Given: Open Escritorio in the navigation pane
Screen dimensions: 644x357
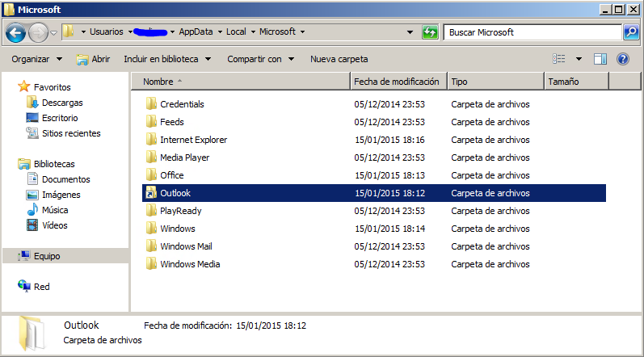Looking at the screenshot, I should [x=52, y=118].
